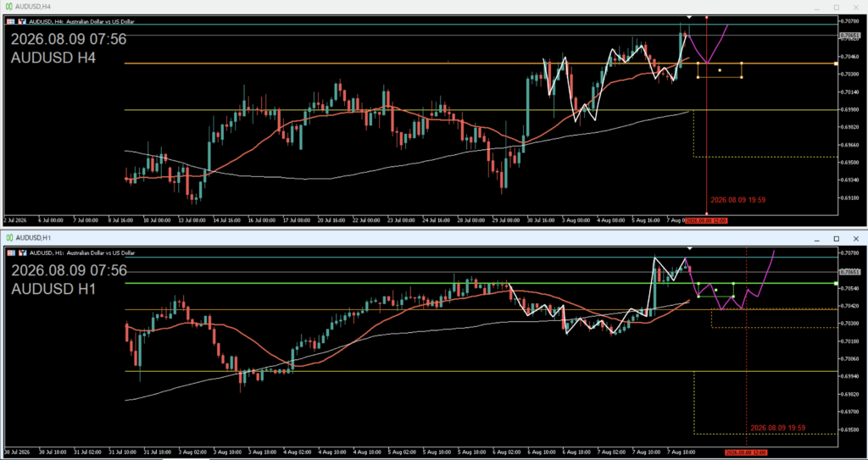
Task: Click price level 0.69500 on H4 scale
Action: click(851, 163)
